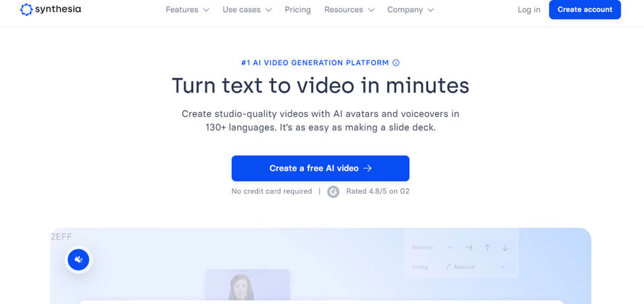Go to the Pricing page
This screenshot has height=304, width=644.
coord(297,10)
